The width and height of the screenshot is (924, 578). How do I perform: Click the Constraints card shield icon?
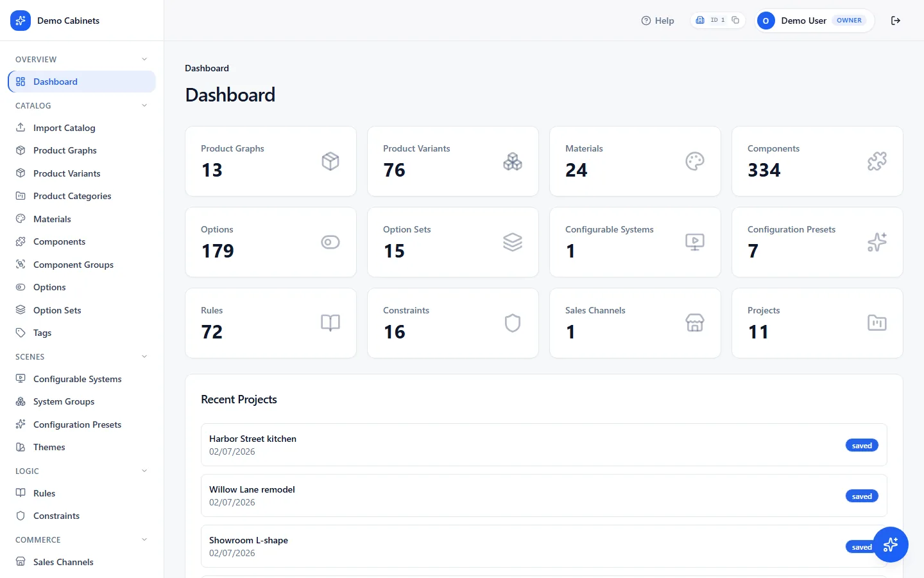[x=513, y=323]
